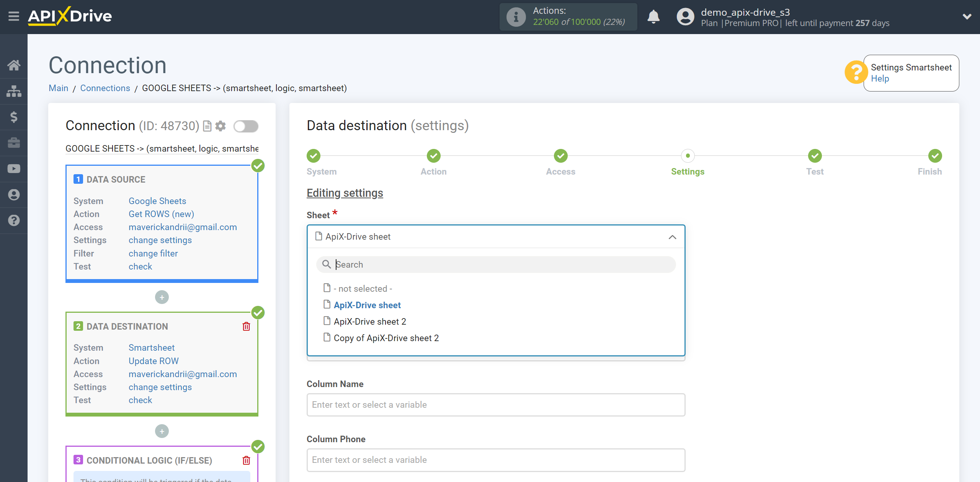Screen dimensions: 980x482
Task: Click check test in Data Source
Action: click(140, 266)
